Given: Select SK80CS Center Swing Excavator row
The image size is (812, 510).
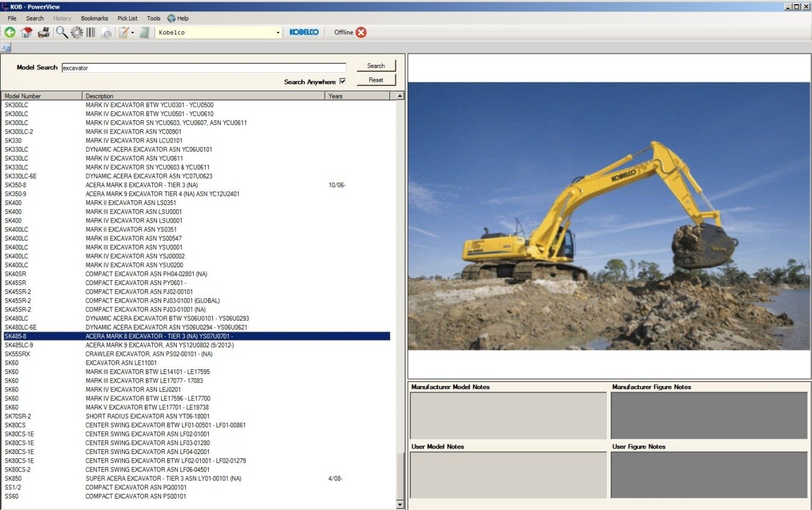Looking at the screenshot, I should point(196,425).
